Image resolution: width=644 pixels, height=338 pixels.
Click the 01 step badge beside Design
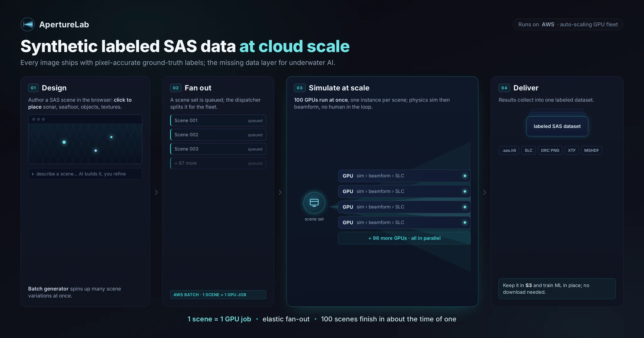pos(33,88)
